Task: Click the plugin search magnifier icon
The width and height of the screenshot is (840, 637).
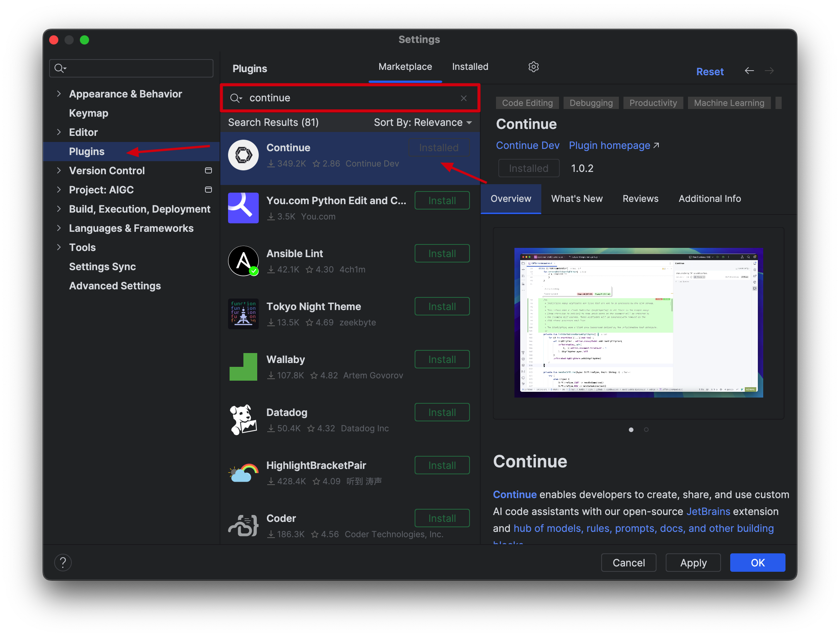Action: 236,98
